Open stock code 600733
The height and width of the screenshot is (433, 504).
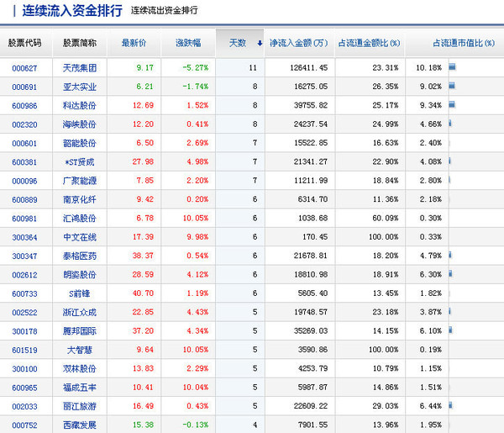[x=24, y=293]
